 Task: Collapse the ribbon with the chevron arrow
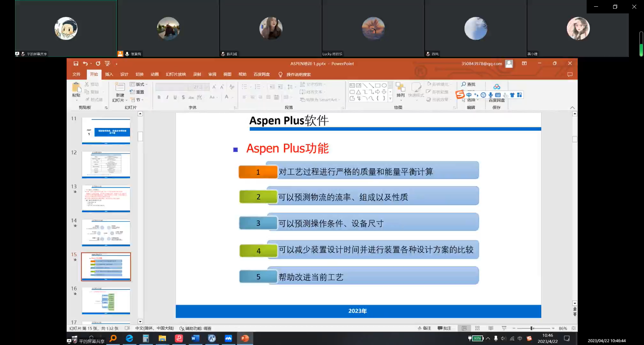coord(572,108)
